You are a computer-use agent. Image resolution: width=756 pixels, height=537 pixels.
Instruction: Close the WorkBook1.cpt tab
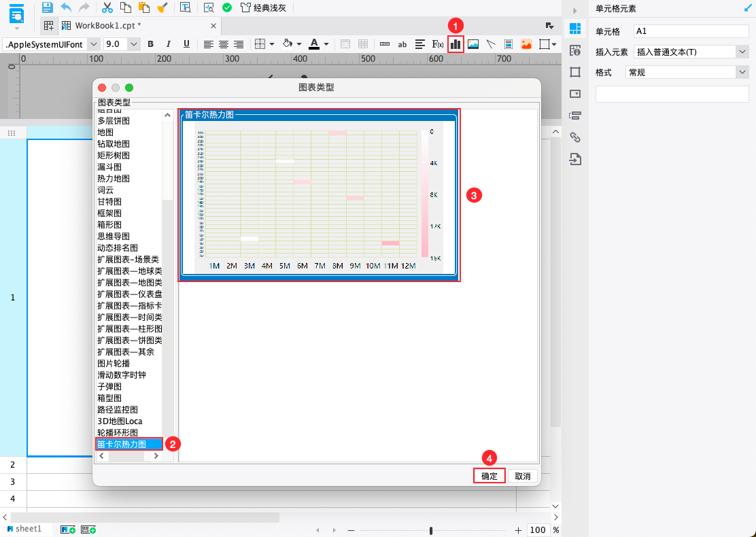[x=213, y=26]
